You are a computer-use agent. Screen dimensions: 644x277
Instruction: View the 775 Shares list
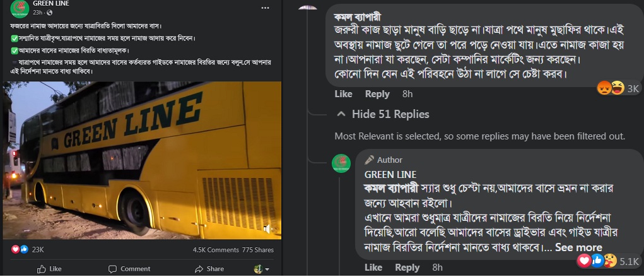point(257,250)
